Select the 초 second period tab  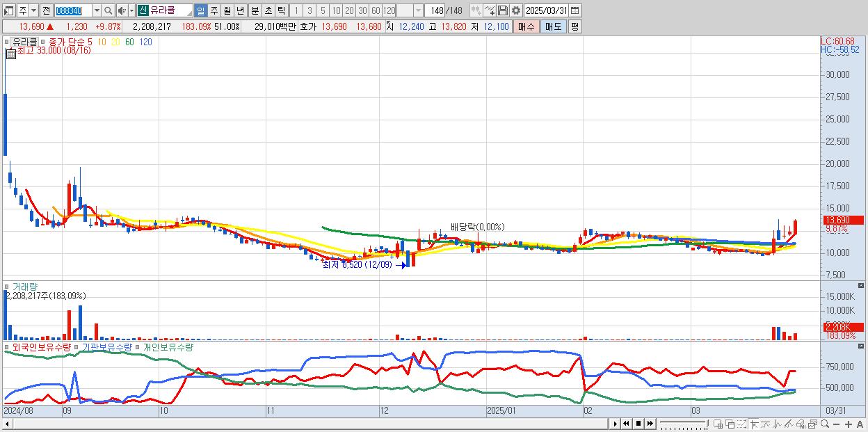(x=268, y=10)
